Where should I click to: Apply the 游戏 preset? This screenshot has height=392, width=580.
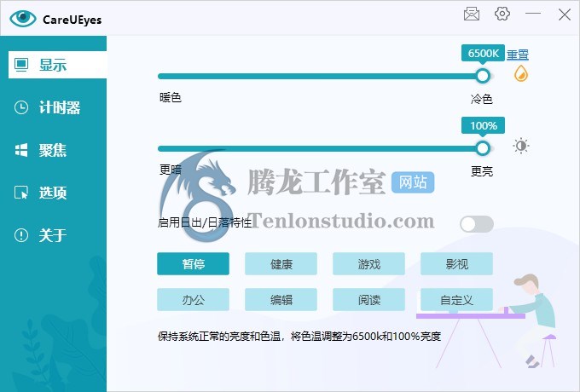(368, 264)
